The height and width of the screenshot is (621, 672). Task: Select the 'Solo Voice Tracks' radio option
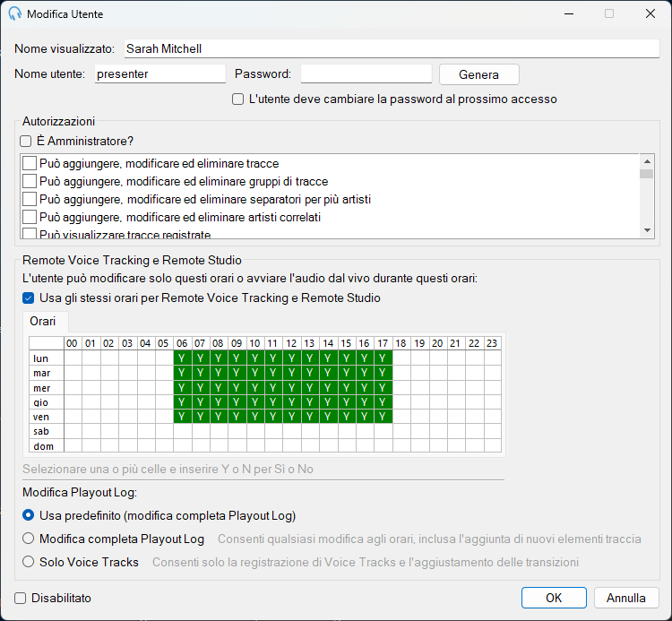coord(29,562)
